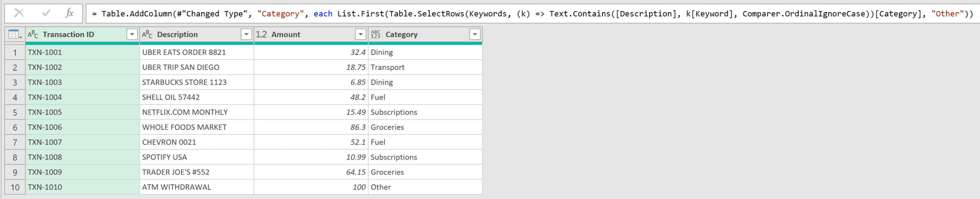Click the amount 32.4 cell
980x199 pixels.
coord(311,52)
